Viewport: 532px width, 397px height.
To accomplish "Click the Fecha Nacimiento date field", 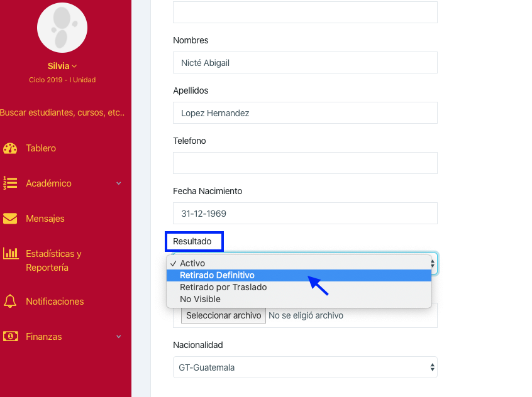I will pos(305,213).
